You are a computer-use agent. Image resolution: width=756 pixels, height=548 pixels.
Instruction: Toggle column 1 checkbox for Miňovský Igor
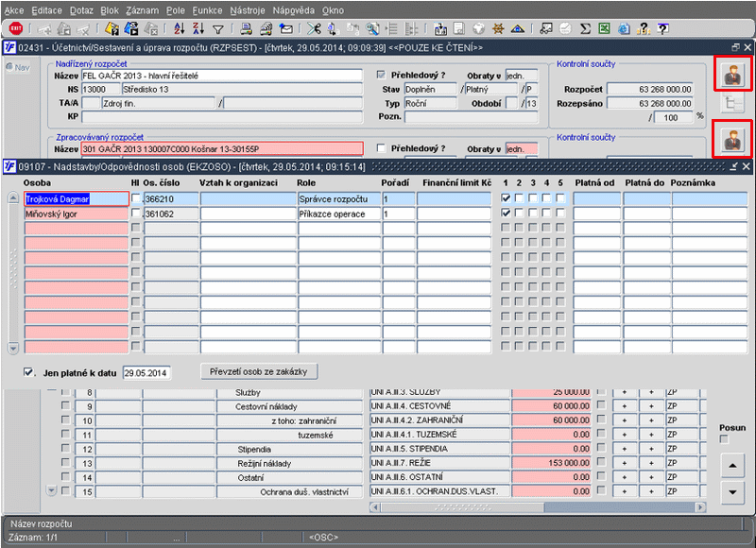click(x=506, y=214)
